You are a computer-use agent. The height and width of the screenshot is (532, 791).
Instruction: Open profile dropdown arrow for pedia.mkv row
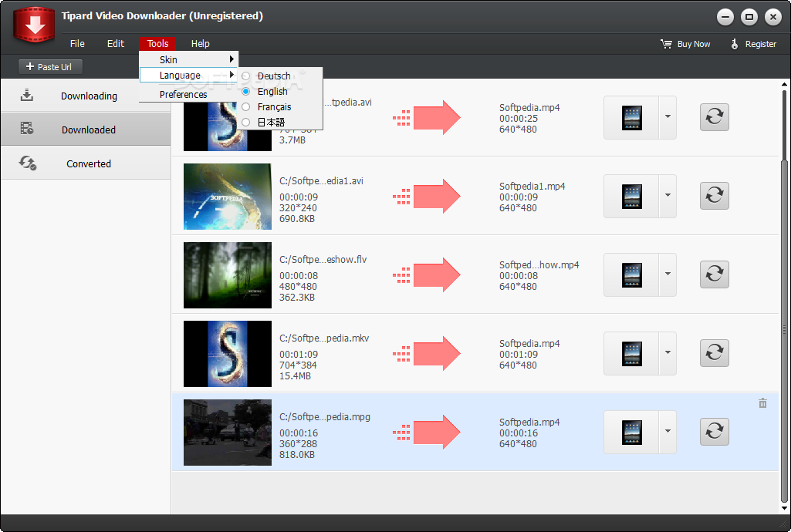pos(668,352)
